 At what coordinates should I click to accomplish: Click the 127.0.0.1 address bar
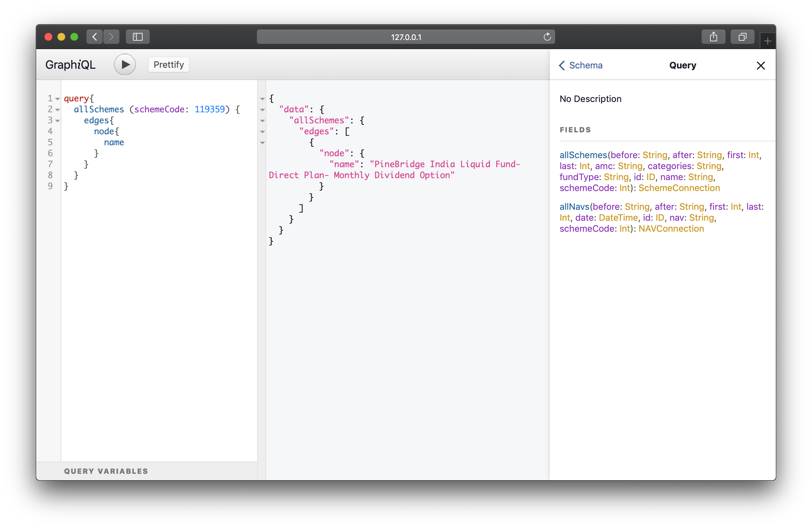406,37
